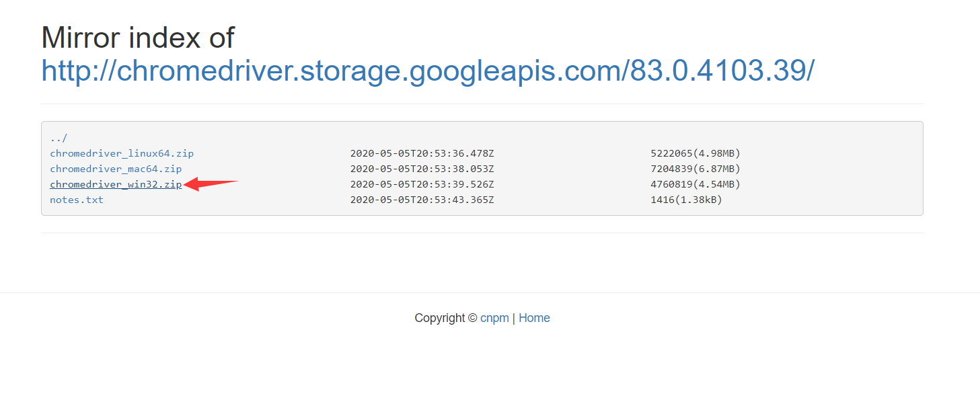Click the "Mirror index of" heading text
Screen dimensions: 980x404
click(138, 38)
